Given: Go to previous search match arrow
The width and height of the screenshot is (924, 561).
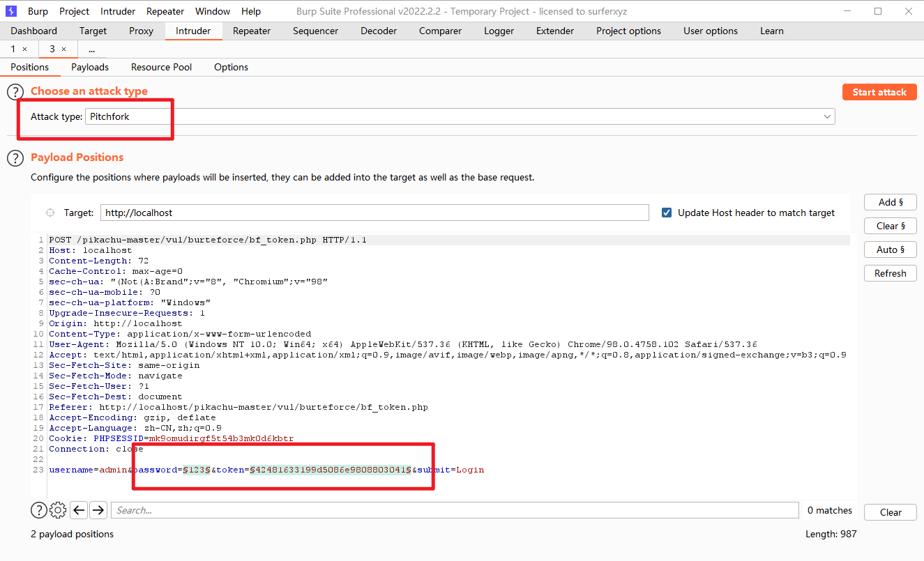Looking at the screenshot, I should (x=79, y=511).
